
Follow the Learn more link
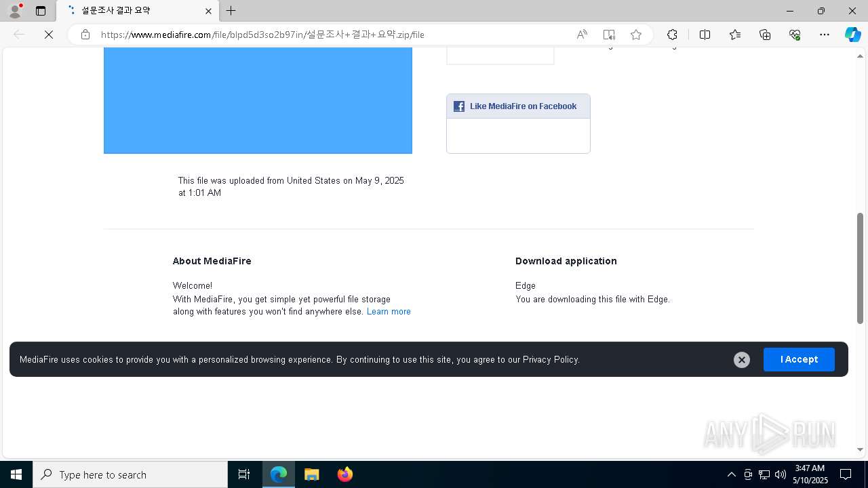click(389, 312)
